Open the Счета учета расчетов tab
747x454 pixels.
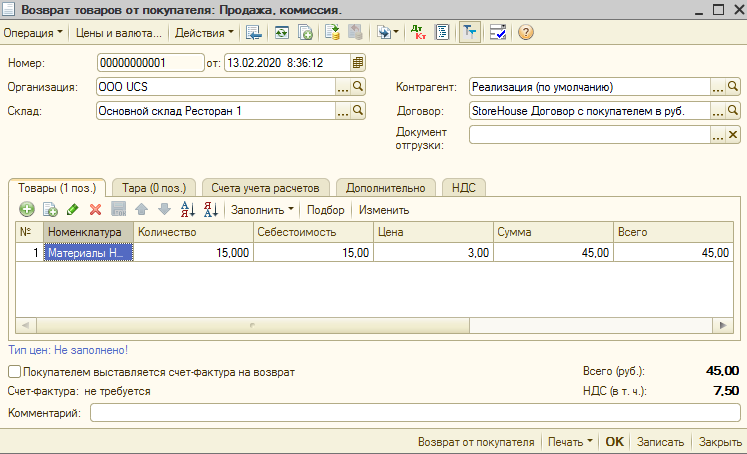(x=265, y=188)
